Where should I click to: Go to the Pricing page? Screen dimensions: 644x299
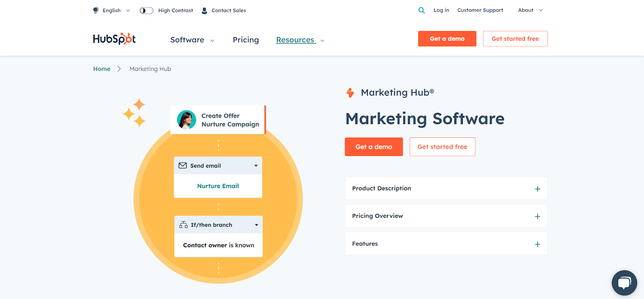(246, 40)
